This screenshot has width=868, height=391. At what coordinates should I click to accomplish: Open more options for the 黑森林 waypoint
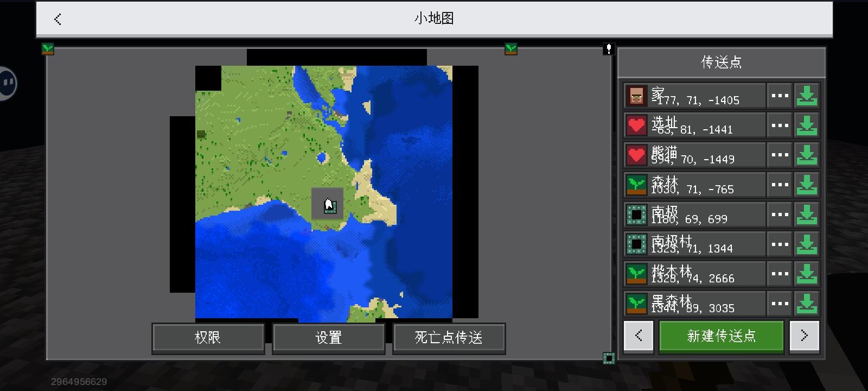(x=780, y=304)
